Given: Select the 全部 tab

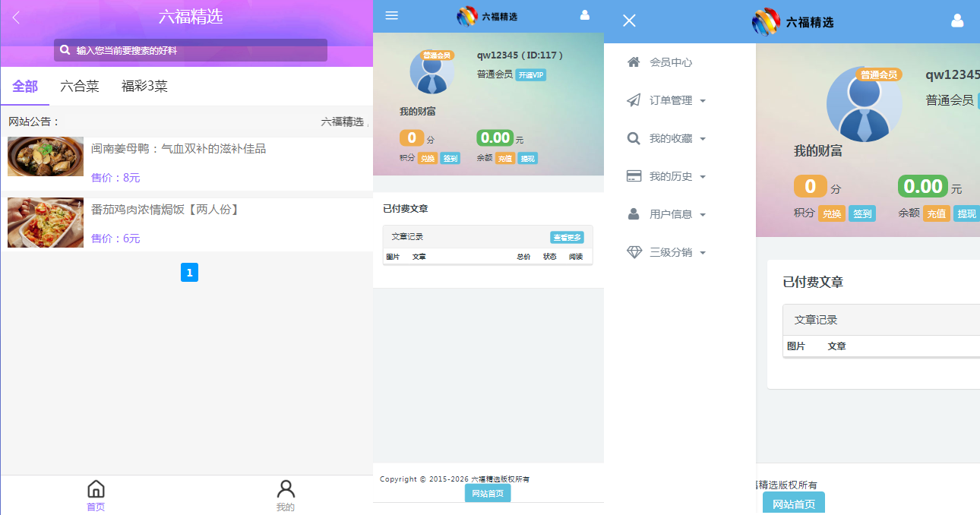Looking at the screenshot, I should point(24,87).
